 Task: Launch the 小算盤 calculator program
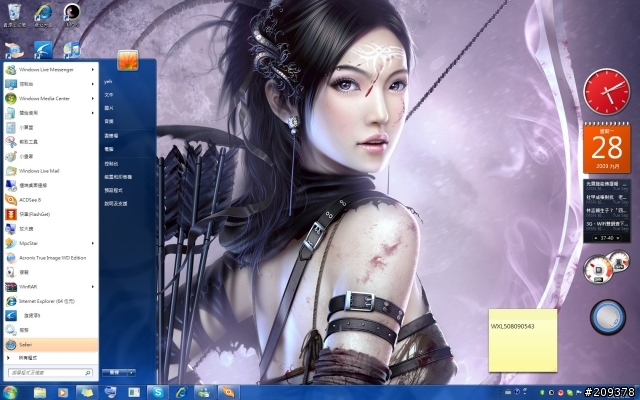51,127
